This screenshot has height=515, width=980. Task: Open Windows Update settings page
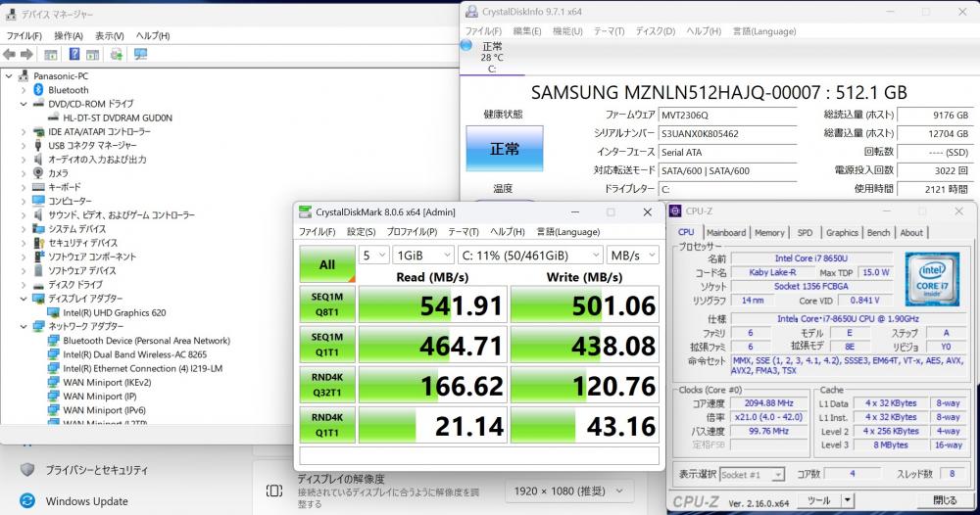coord(87,501)
